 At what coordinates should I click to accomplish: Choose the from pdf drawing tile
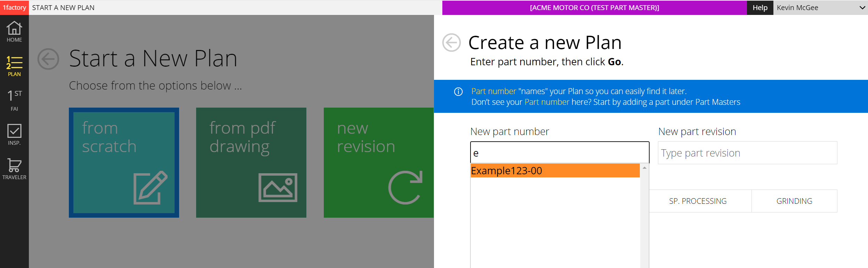(251, 162)
